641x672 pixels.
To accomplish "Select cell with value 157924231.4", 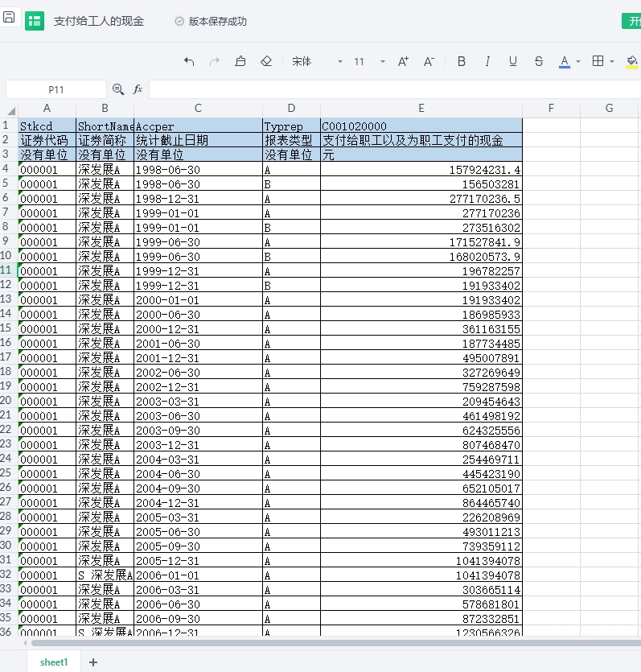I will coord(421,169).
